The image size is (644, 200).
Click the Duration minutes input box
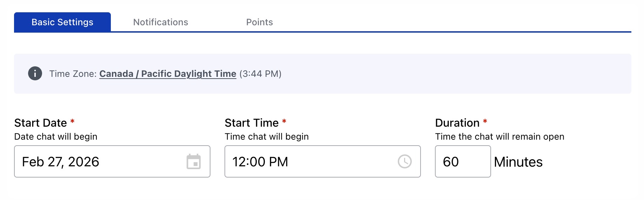[x=462, y=162]
